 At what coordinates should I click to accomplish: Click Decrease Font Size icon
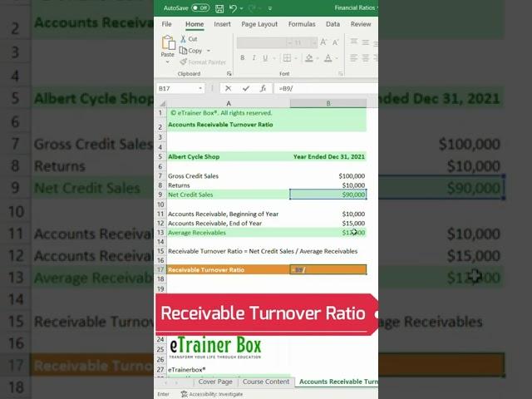click(x=335, y=42)
